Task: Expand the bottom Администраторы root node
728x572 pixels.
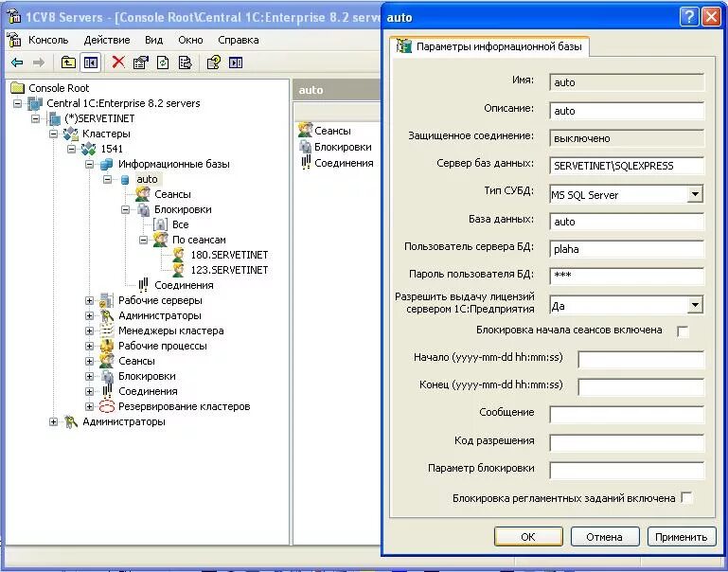Action: (53, 421)
